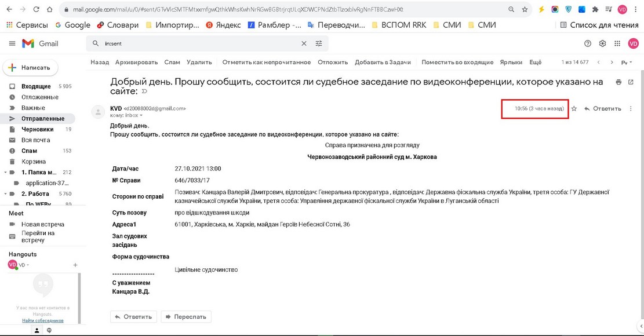Open the Google account avatar in Gmail
Image resolution: width=644 pixels, height=336 pixels.
(x=633, y=43)
